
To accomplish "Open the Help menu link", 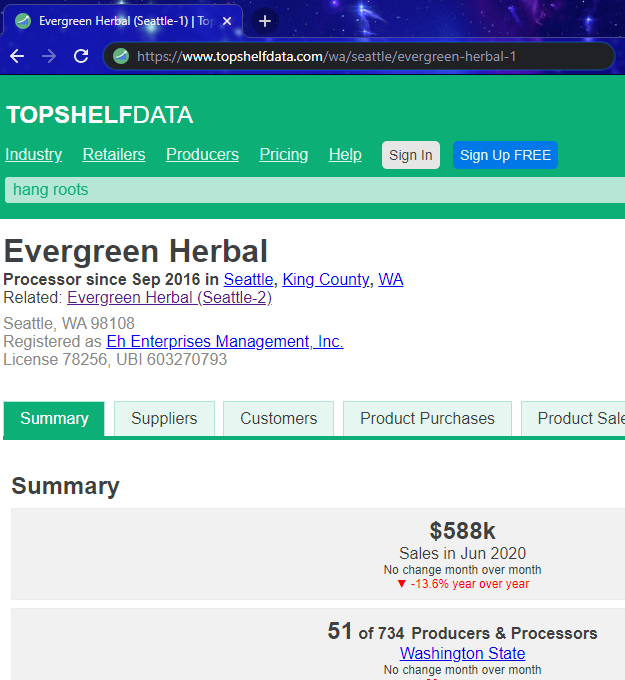I will 345,154.
